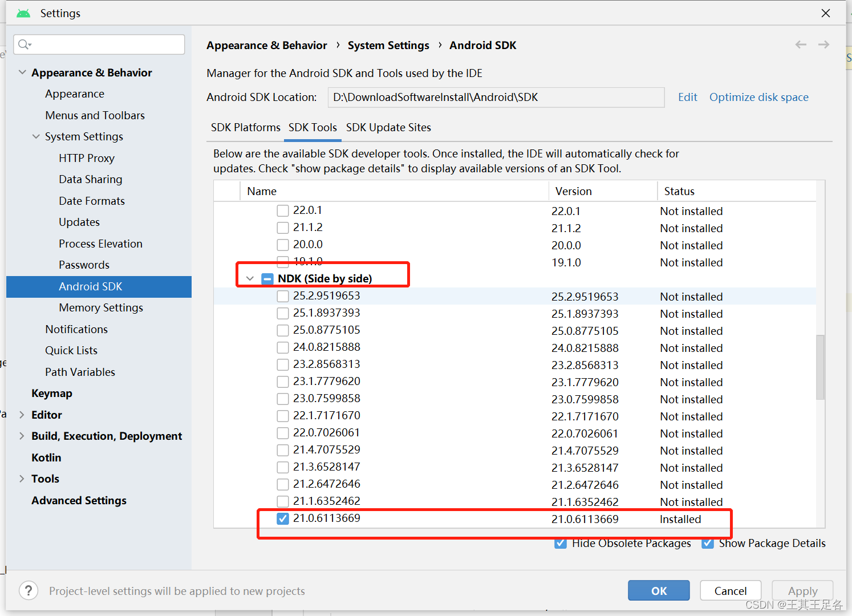The height and width of the screenshot is (616, 852).
Task: Select Android SDK in the tree
Action: [x=99, y=286]
